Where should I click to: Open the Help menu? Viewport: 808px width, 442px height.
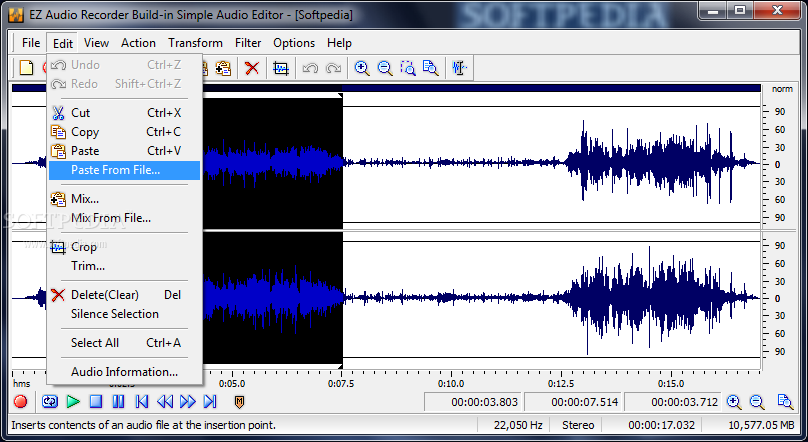pos(339,43)
